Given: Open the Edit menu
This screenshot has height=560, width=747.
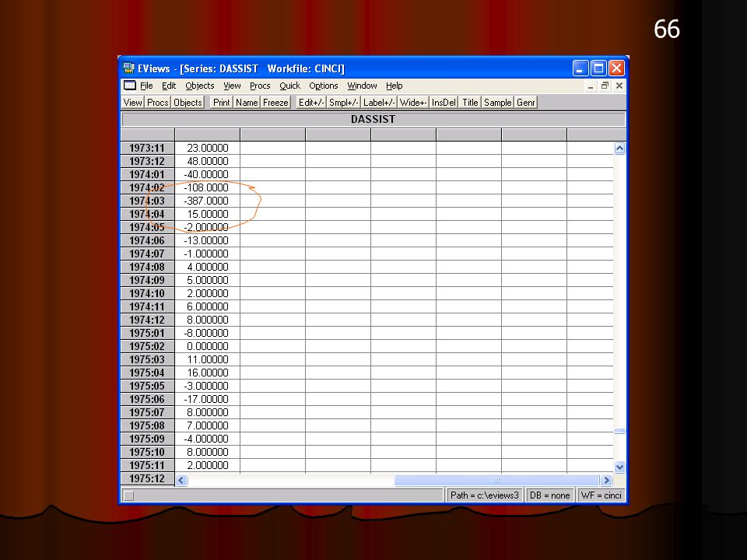Looking at the screenshot, I should (x=169, y=86).
